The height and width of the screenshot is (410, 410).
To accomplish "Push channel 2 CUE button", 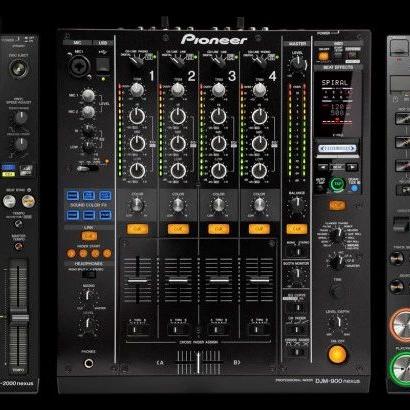I will [178, 229].
